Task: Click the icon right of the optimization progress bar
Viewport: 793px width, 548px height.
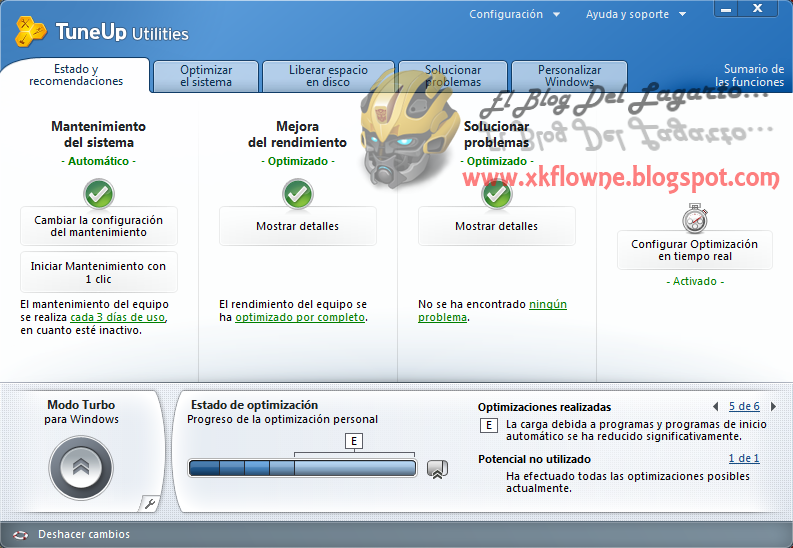Action: click(437, 469)
